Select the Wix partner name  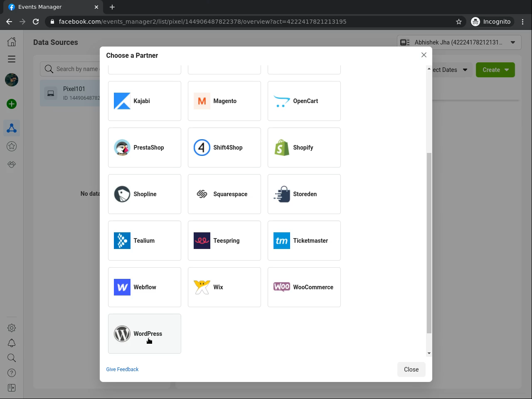[x=218, y=287]
